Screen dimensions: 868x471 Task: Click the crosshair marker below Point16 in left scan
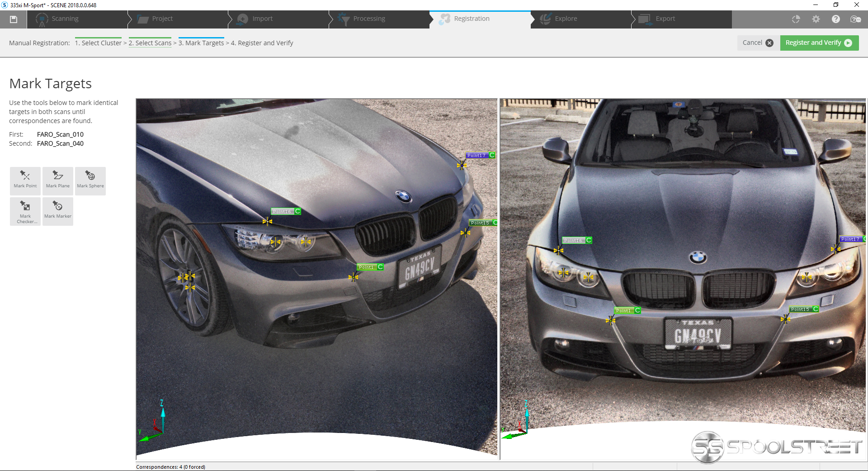[x=267, y=221]
